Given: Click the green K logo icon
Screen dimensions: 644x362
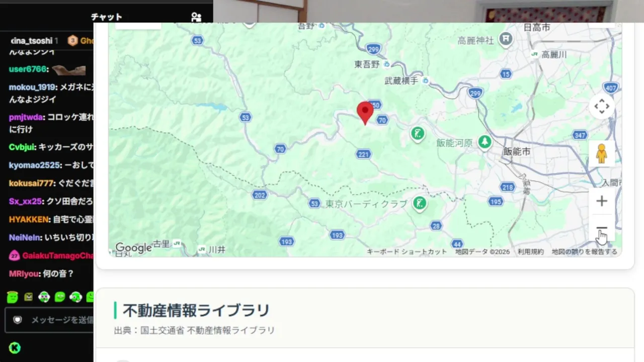Looking at the screenshot, I should pyautogui.click(x=15, y=347).
